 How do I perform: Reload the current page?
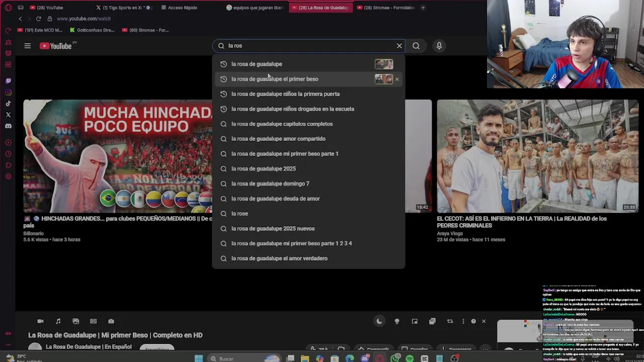38,19
